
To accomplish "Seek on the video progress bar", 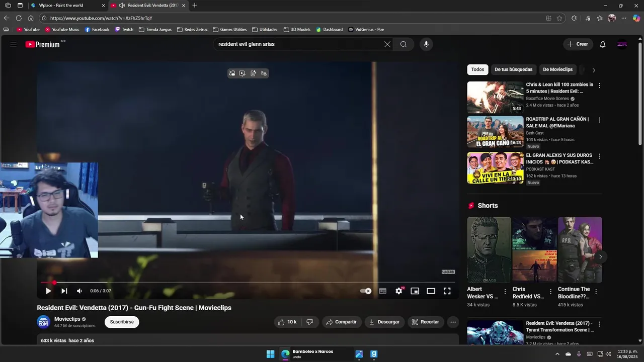I will point(248,283).
